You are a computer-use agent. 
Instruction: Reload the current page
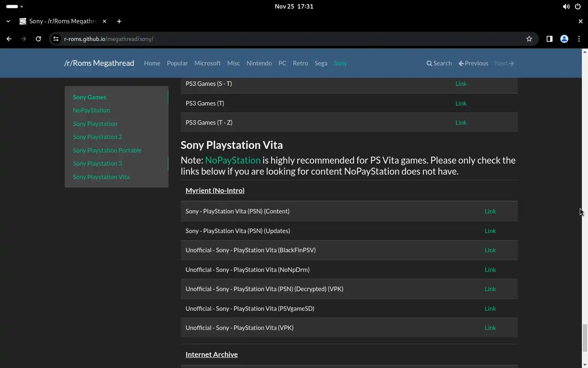tap(38, 39)
